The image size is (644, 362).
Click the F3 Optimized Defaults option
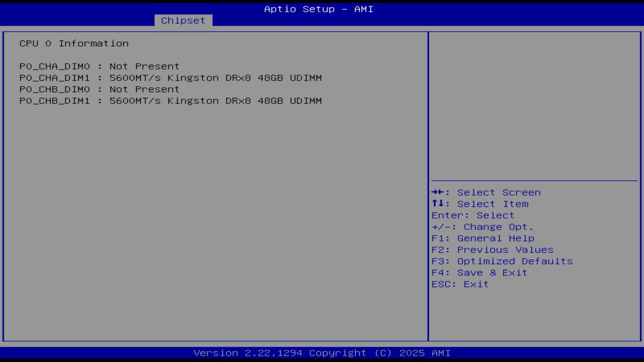502,261
